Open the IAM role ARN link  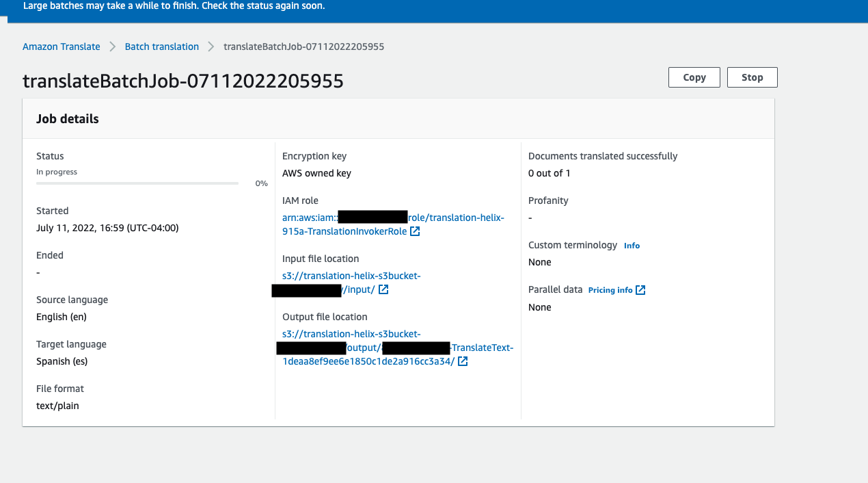pyautogui.click(x=393, y=224)
